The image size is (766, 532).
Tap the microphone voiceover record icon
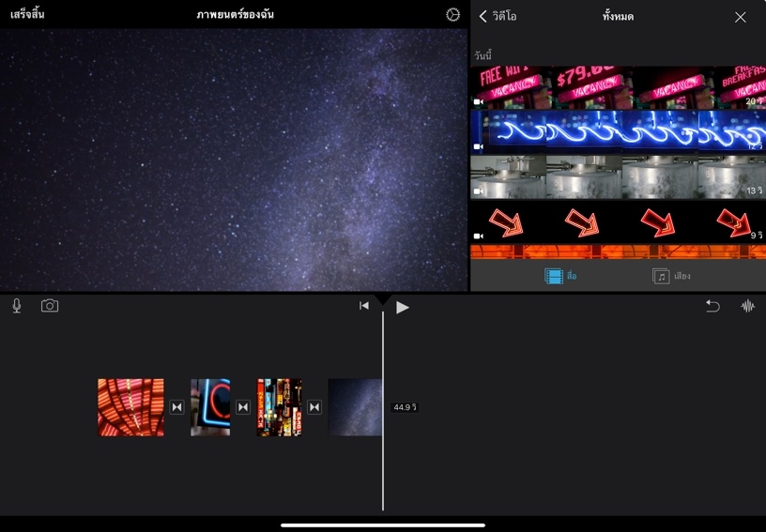pos(16,306)
